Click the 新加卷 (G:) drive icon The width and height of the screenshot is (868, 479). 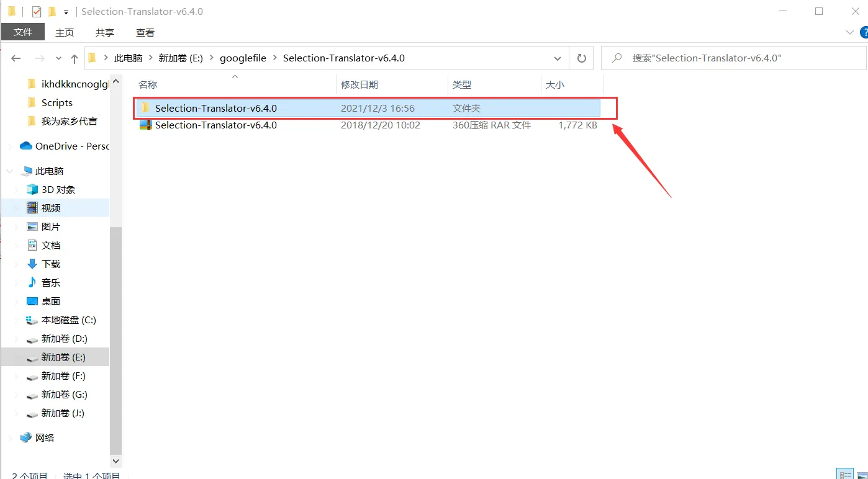coord(32,395)
